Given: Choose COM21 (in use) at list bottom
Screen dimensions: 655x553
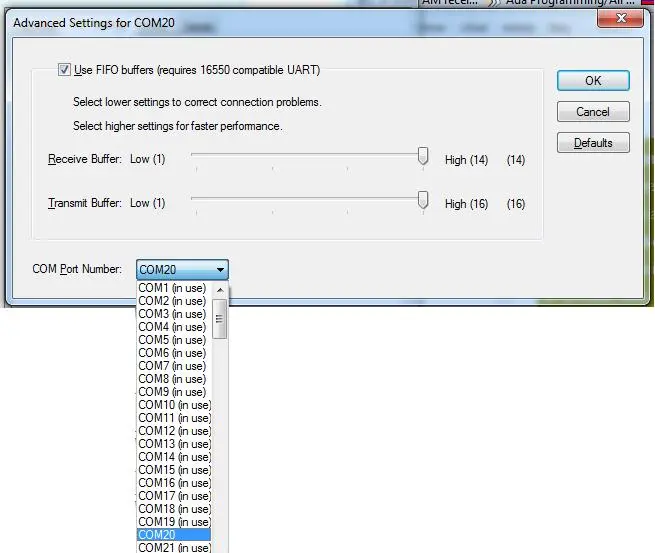Looking at the screenshot, I should pyautogui.click(x=174, y=547).
